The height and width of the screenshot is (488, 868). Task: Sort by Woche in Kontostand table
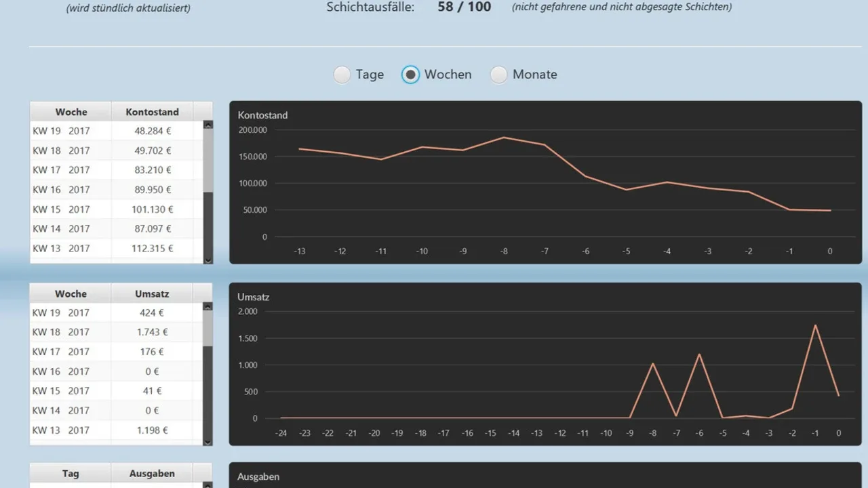click(x=71, y=112)
